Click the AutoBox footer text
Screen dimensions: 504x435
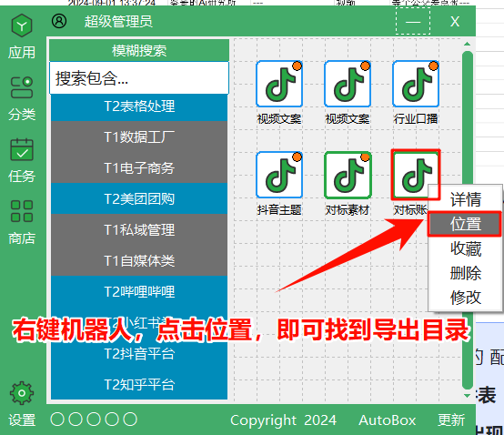387,420
